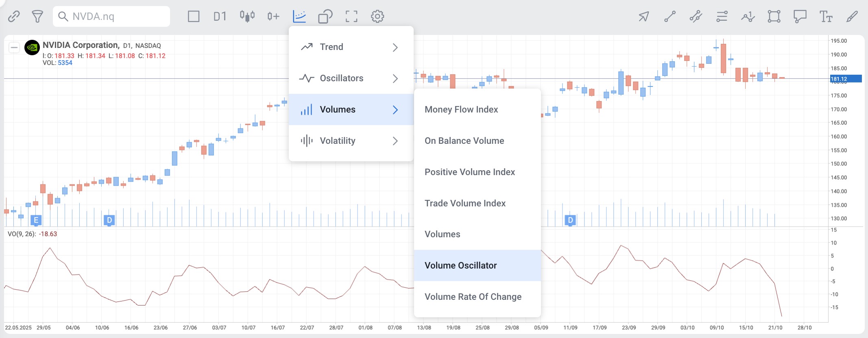Select the text annotation tool
Screen dimensions: 868x338
826,17
